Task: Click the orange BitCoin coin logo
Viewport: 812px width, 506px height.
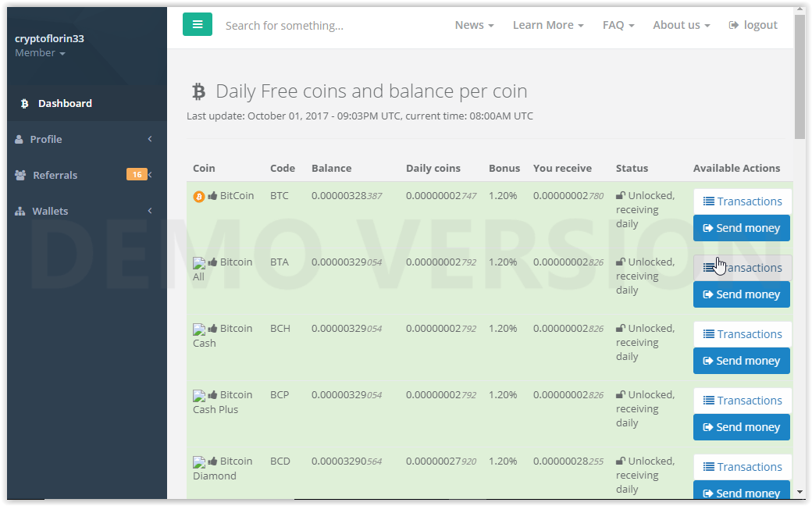Action: tap(199, 196)
